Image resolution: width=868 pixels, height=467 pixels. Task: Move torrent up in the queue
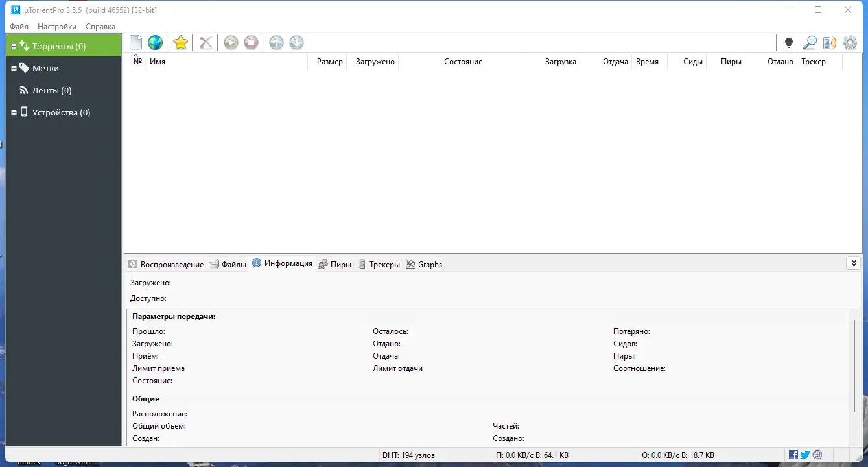click(276, 42)
